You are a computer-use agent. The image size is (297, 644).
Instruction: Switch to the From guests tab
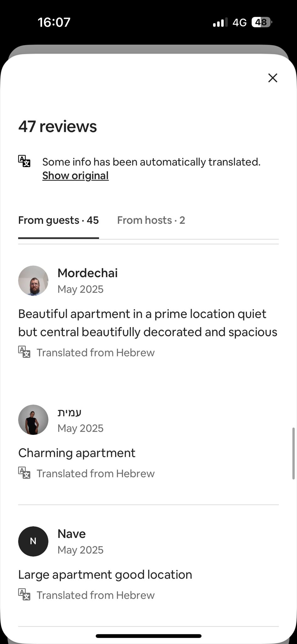pos(58,220)
